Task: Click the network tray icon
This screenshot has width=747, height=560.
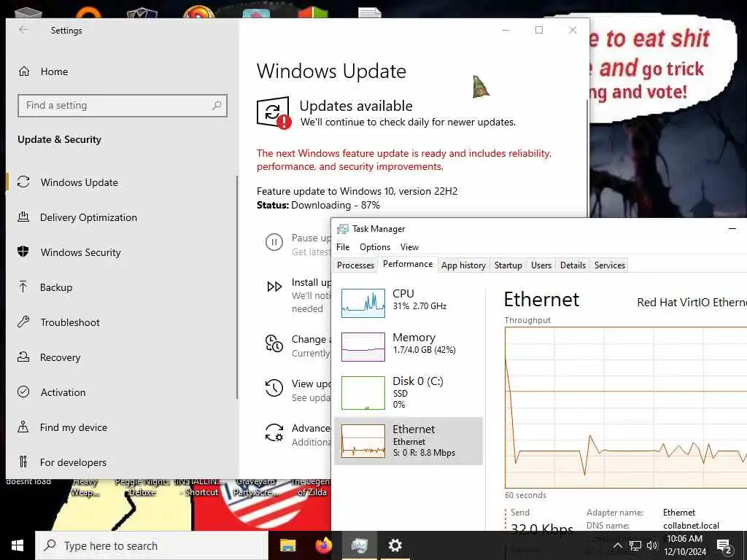Action: coord(635,545)
